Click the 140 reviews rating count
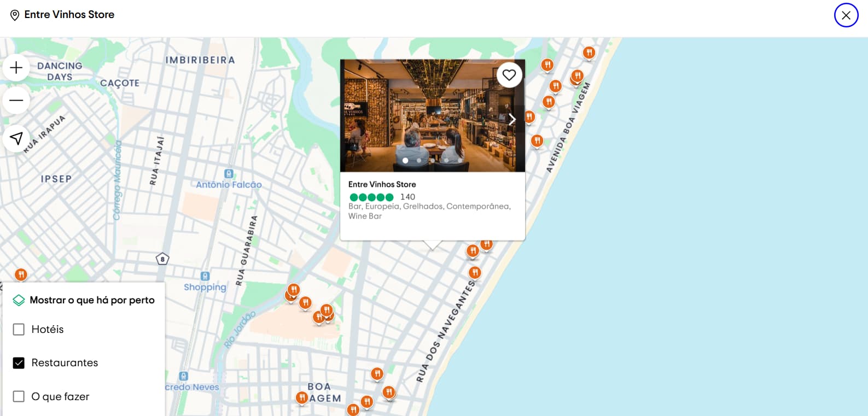This screenshot has height=416, width=868. coord(407,197)
